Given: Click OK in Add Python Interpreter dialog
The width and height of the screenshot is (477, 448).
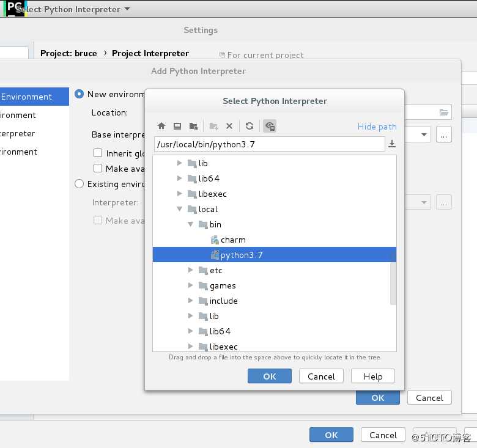Looking at the screenshot, I should 378,398.
